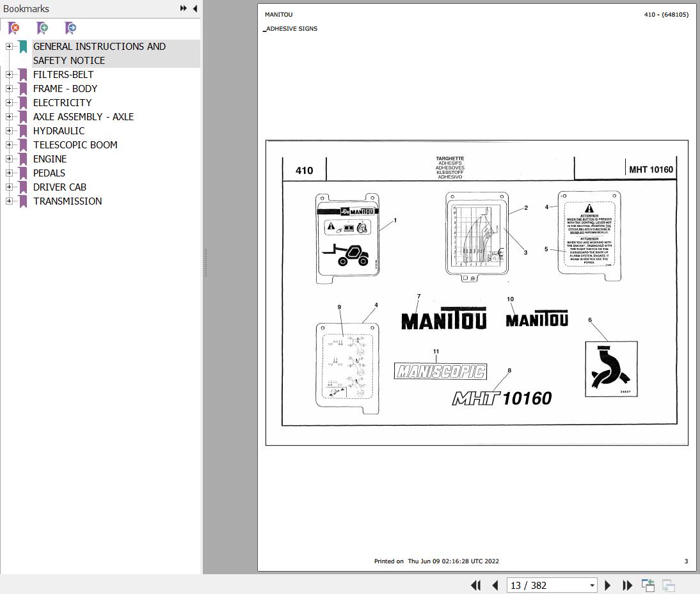Viewport: 700px width, 594px height.
Task: Go to next page arrow
Action: (607, 585)
